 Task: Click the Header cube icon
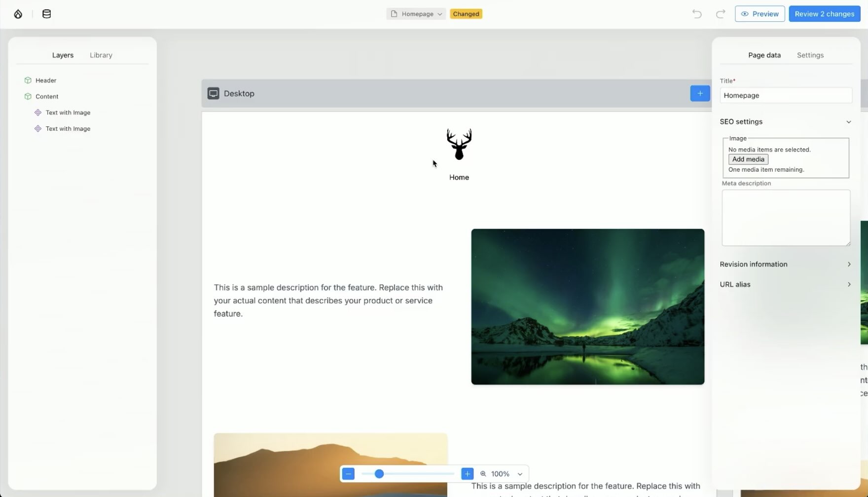click(x=28, y=80)
